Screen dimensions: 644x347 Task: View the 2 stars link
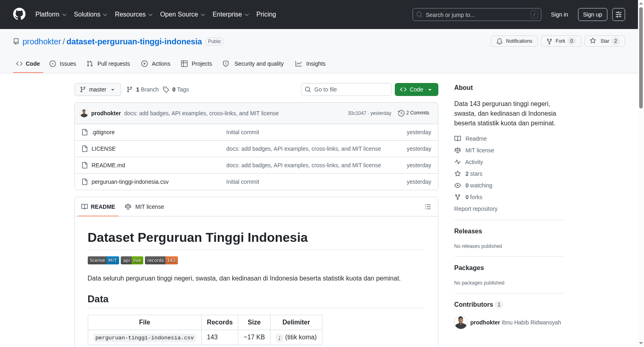469,174
